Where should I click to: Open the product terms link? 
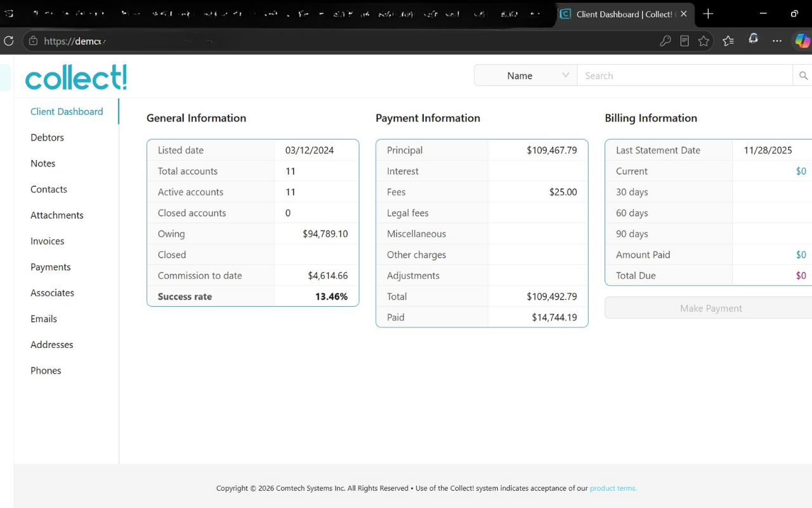(613, 488)
